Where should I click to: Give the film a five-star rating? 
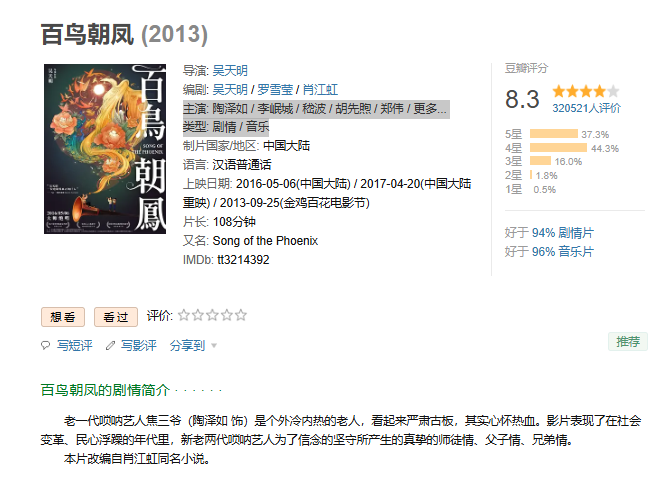point(240,316)
